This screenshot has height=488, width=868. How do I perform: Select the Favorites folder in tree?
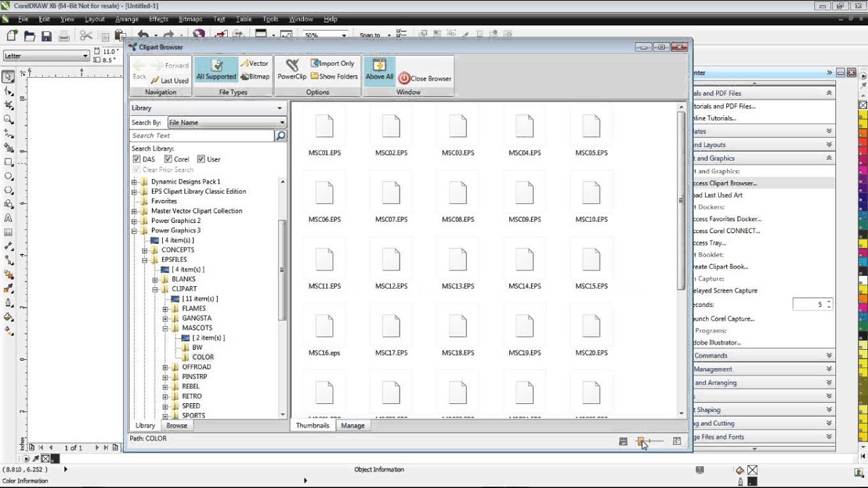pyautogui.click(x=164, y=201)
